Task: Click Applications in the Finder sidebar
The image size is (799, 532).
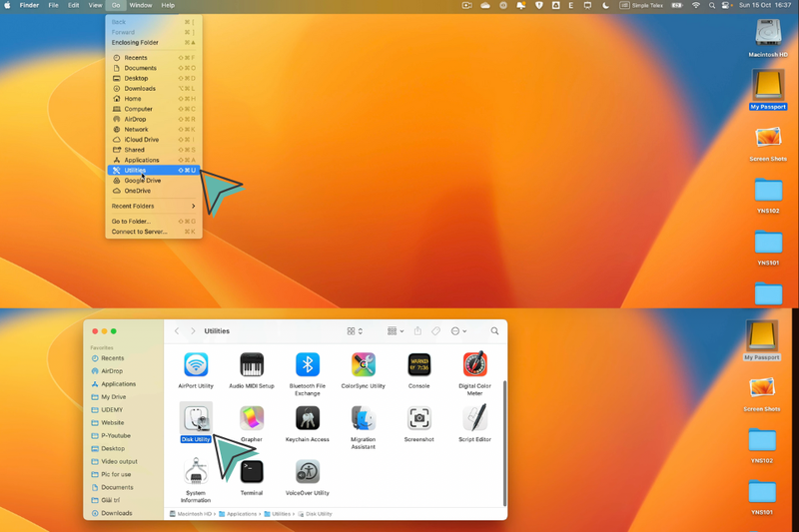Action: (118, 384)
